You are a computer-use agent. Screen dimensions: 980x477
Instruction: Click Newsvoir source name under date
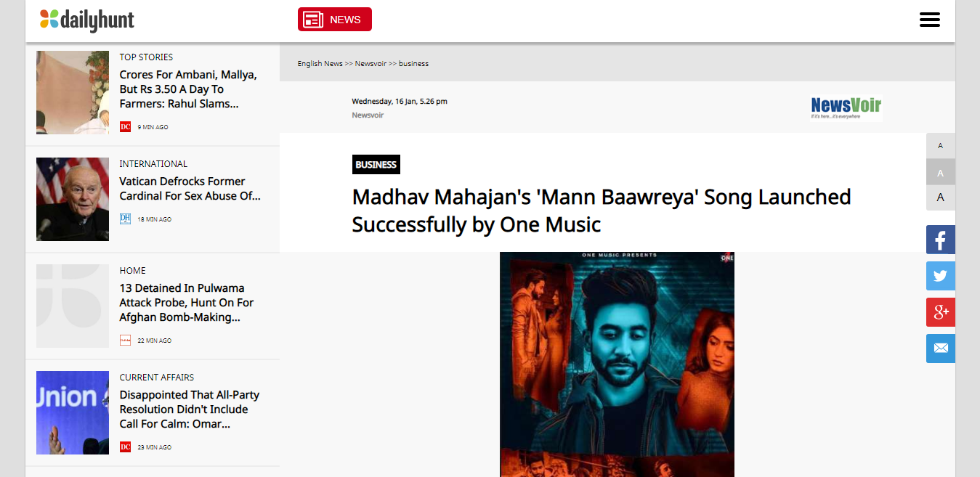(368, 115)
